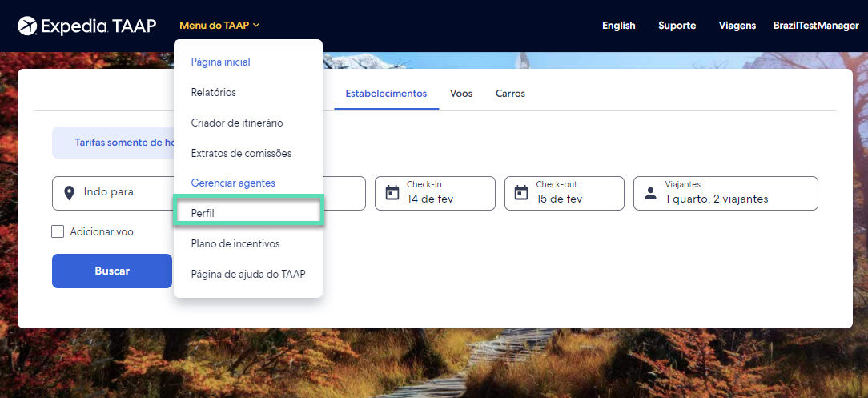Switch to the Carros tab
This screenshot has width=868, height=398.
510,94
